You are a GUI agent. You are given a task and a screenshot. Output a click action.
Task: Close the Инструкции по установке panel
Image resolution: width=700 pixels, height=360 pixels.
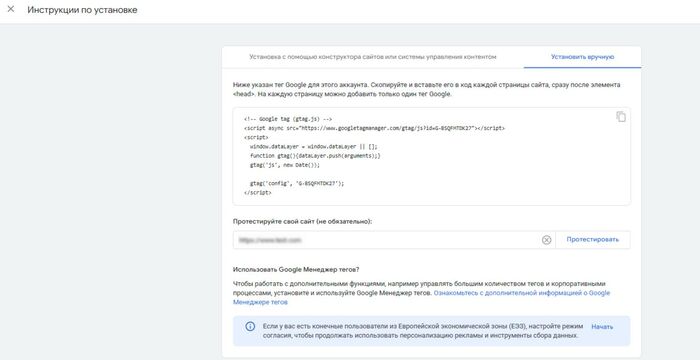(x=11, y=9)
